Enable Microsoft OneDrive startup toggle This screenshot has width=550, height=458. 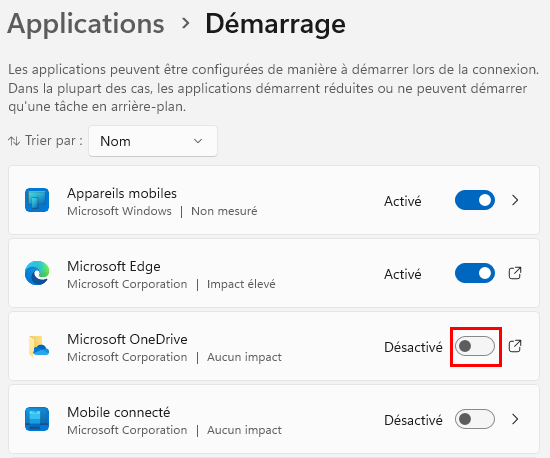tap(475, 346)
